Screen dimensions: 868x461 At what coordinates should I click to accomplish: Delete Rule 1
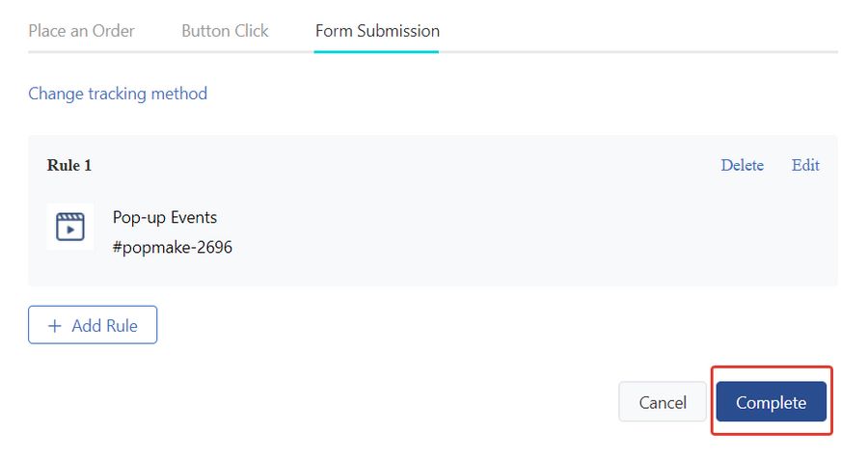(x=742, y=165)
